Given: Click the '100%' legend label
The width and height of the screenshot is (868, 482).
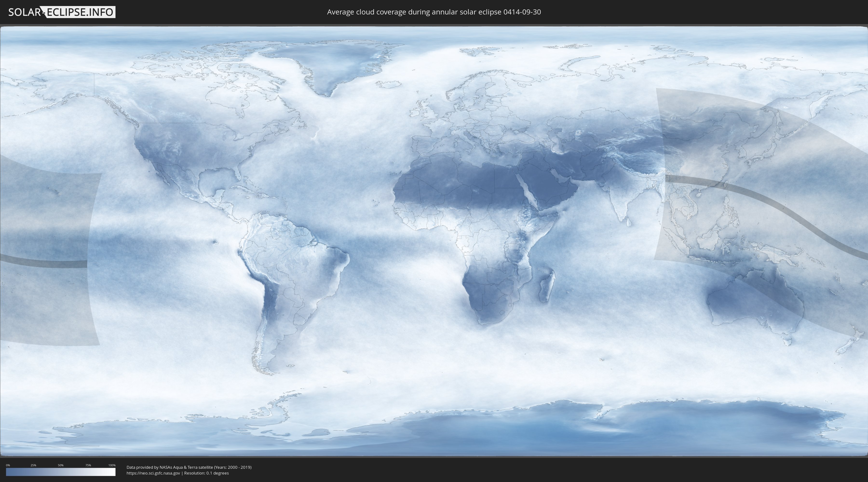Looking at the screenshot, I should tap(112, 465).
